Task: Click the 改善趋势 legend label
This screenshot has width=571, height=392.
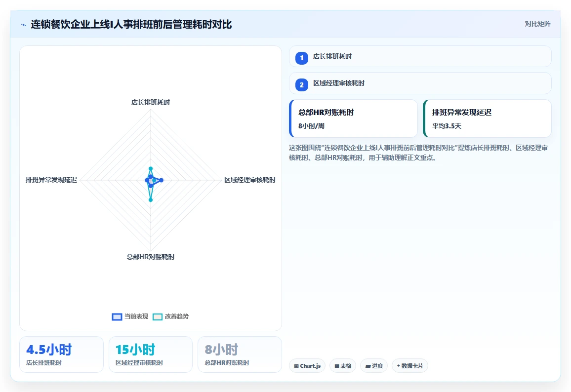Action: 177,316
